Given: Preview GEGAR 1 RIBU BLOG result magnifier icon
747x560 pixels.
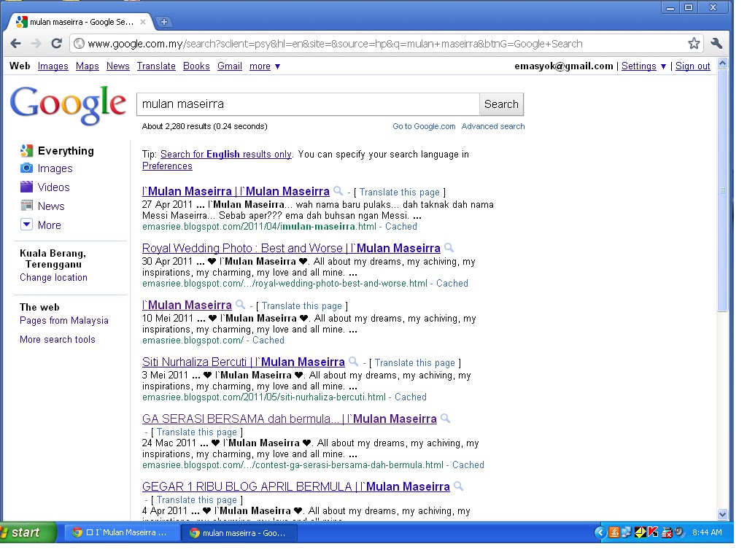Looking at the screenshot, I should coord(458,486).
